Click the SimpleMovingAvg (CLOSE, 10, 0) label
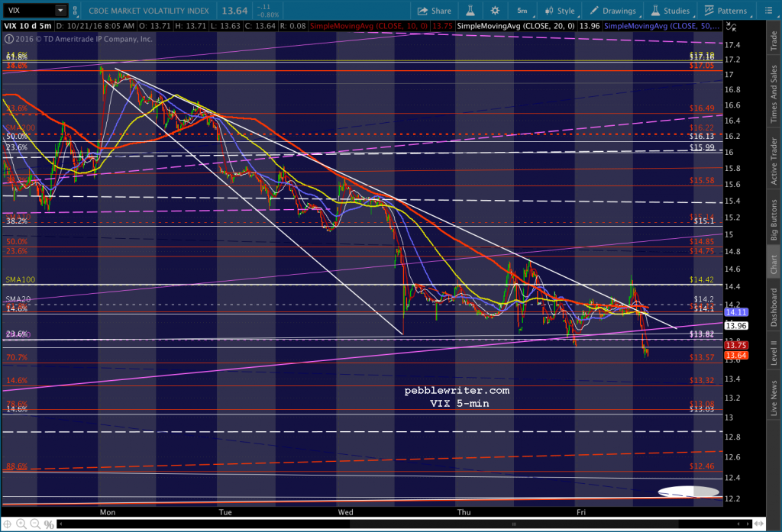Viewport: 782px width, 532px height. pos(369,26)
